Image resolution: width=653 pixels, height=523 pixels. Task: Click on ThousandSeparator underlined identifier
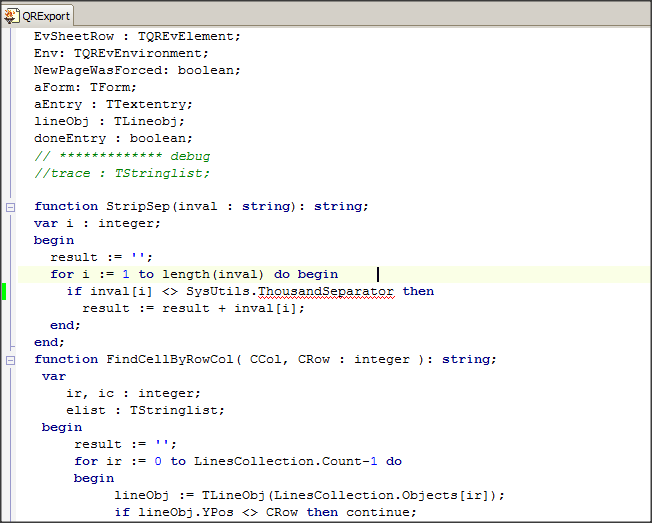click(x=326, y=291)
